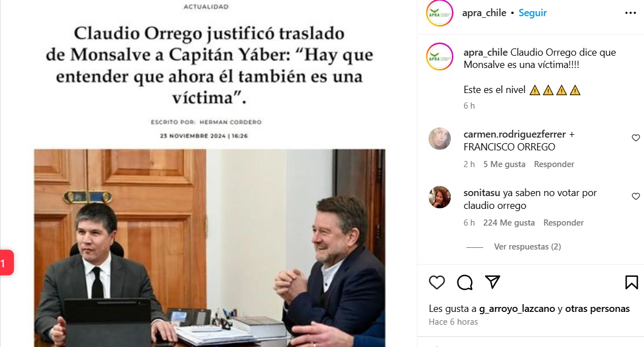Open sonitasu's profile picture

point(440,197)
